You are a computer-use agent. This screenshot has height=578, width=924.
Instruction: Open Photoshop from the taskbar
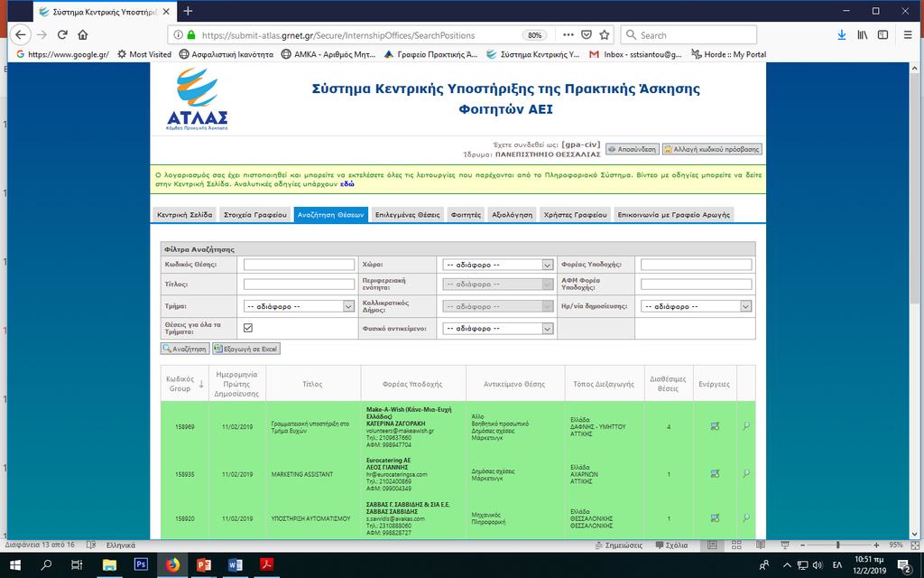pyautogui.click(x=140, y=564)
